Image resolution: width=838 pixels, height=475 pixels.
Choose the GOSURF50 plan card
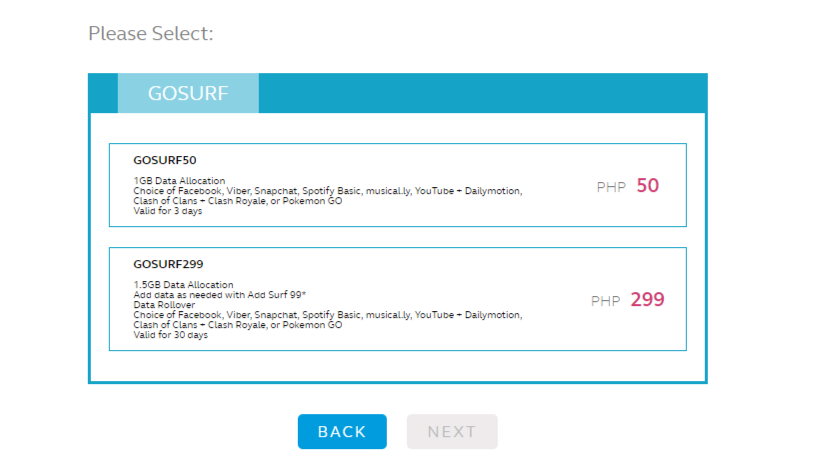[398, 185]
